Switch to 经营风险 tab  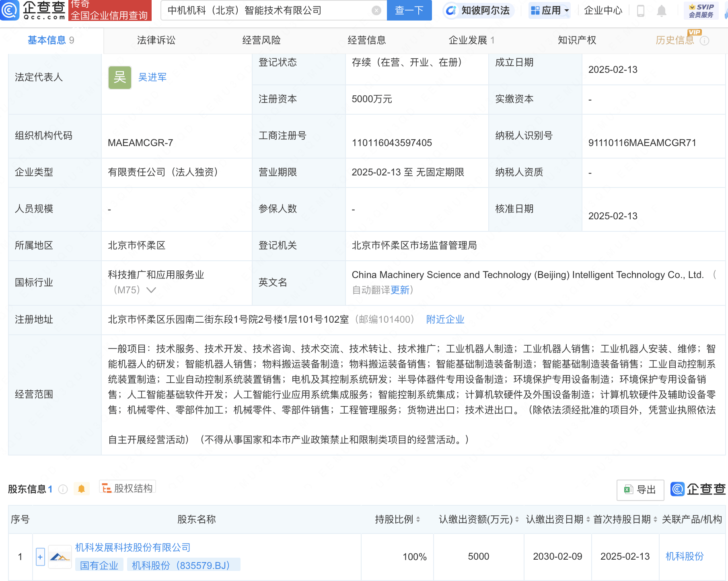261,40
